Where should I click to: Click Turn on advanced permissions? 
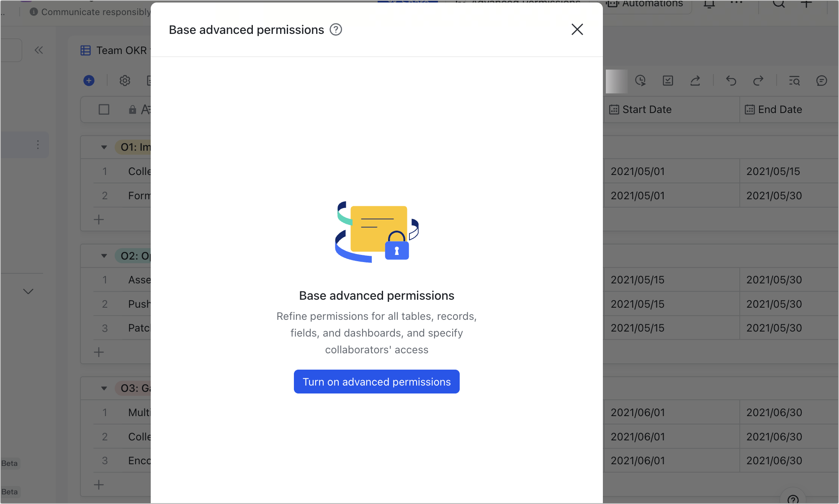376,381
